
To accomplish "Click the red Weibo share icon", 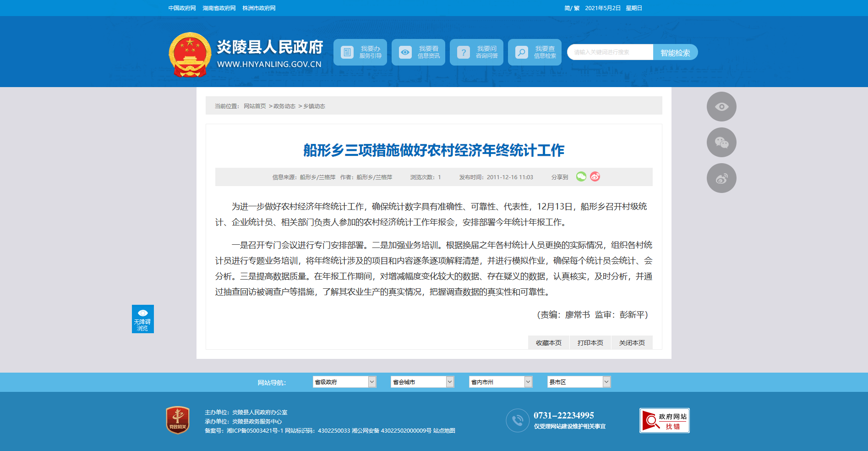I will pyautogui.click(x=595, y=176).
